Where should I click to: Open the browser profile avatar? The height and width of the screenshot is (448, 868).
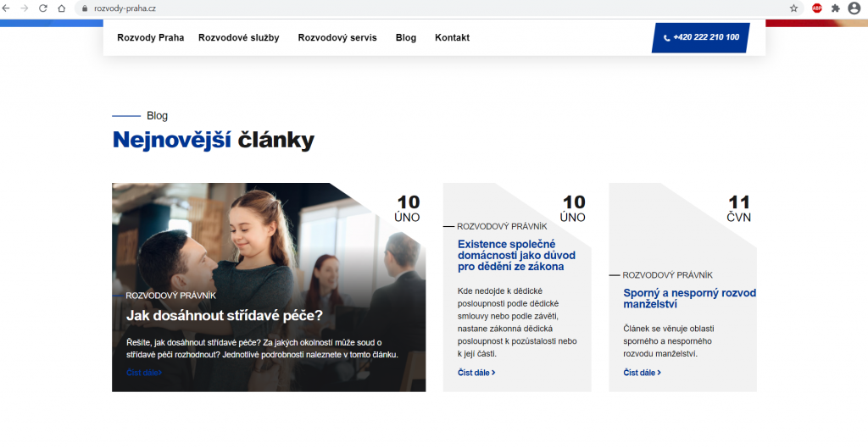click(x=854, y=8)
